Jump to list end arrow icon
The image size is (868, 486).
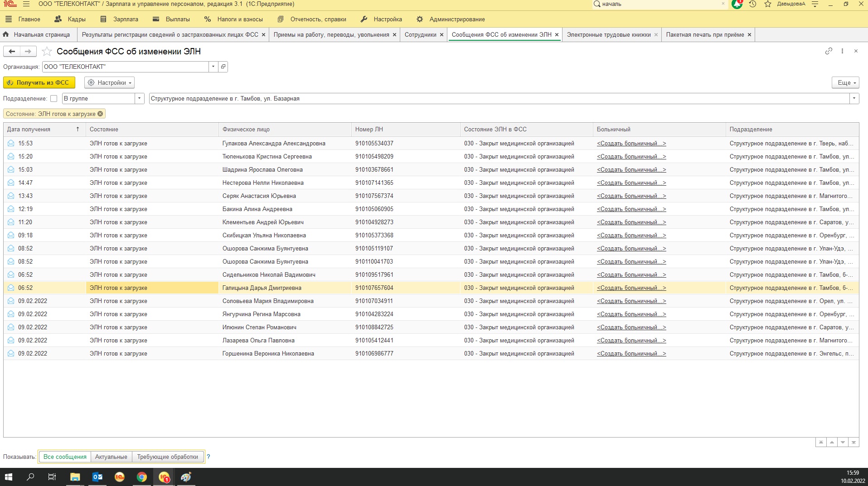tap(853, 443)
